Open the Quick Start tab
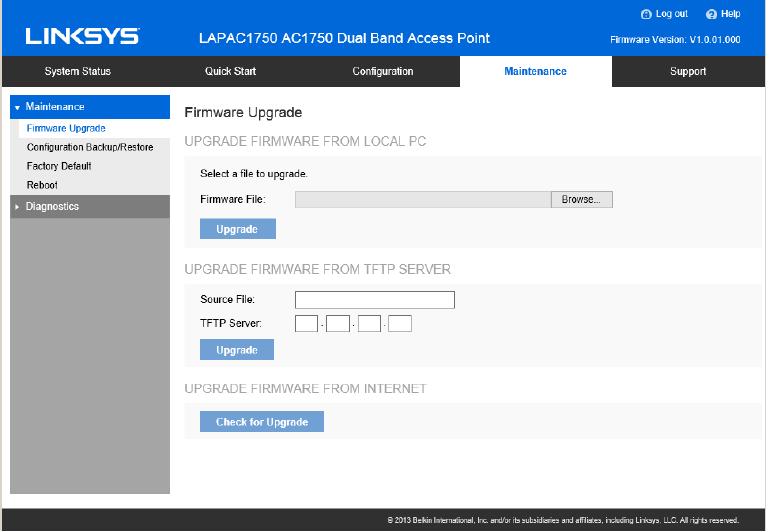766x531 pixels. pyautogui.click(x=230, y=71)
